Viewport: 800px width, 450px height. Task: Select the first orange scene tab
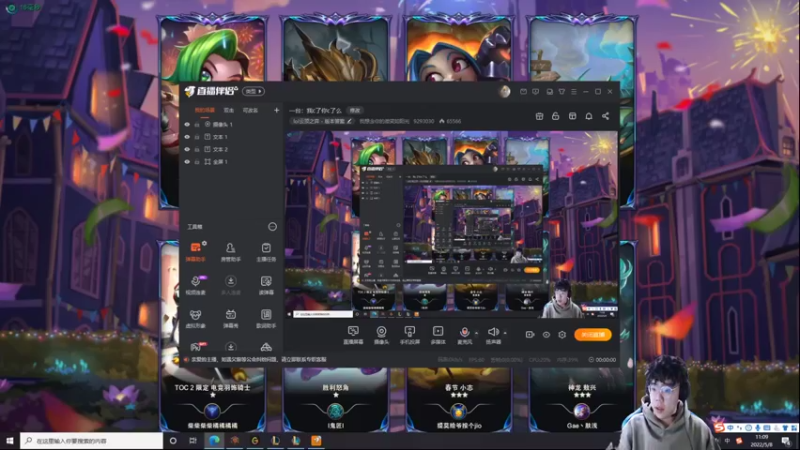205,110
